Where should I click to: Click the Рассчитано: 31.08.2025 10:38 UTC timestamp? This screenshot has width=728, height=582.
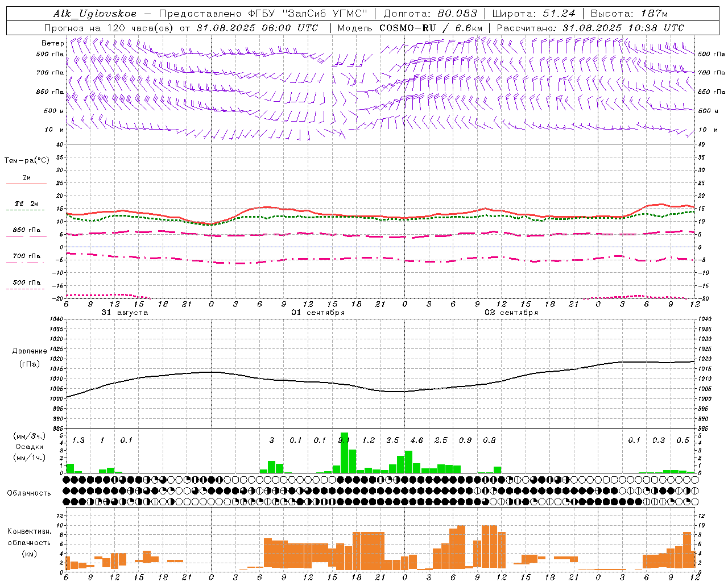[590, 28]
